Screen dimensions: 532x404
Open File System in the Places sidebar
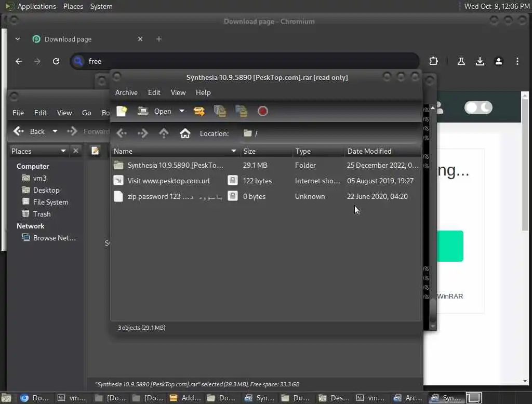(x=45, y=202)
